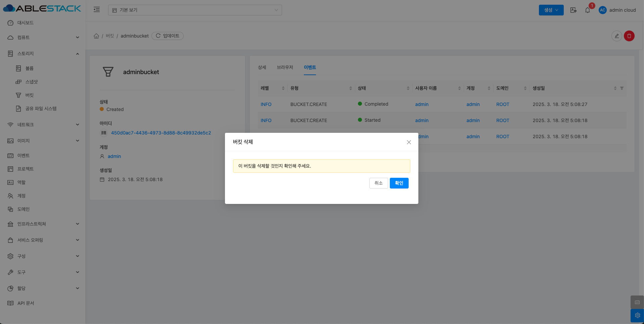Filter the events table column
This screenshot has width=644, height=324.
[622, 88]
